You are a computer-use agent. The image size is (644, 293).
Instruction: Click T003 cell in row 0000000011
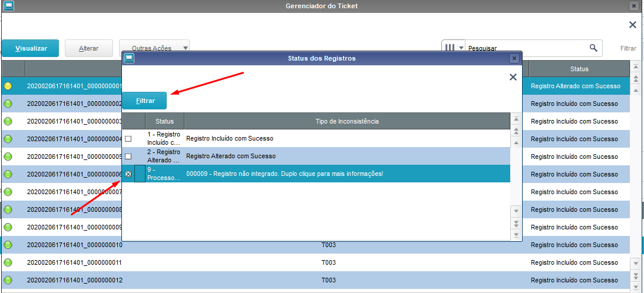[329, 262]
